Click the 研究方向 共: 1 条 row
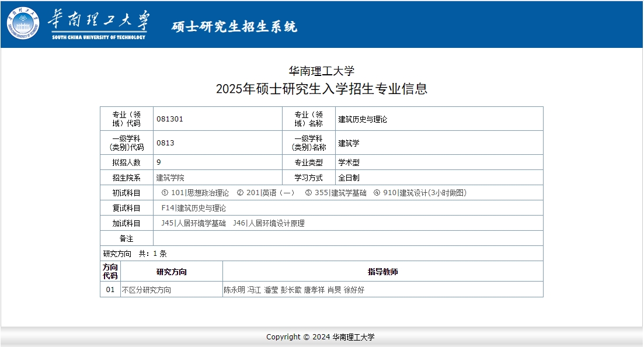The width and height of the screenshot is (644, 347). [322, 254]
